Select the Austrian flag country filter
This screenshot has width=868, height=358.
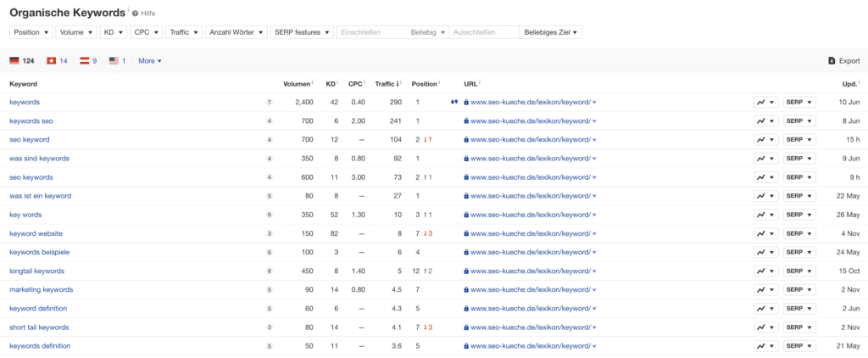tap(84, 61)
